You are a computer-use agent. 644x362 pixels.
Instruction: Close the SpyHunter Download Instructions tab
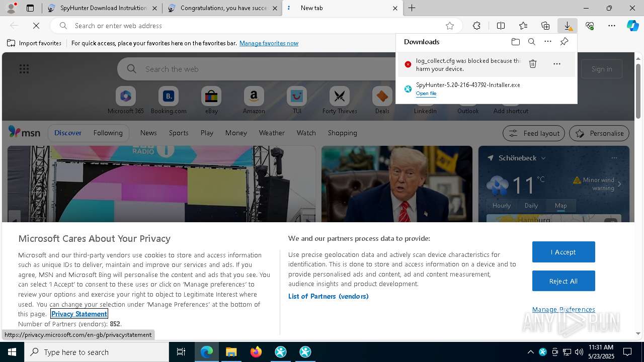pos(154,8)
